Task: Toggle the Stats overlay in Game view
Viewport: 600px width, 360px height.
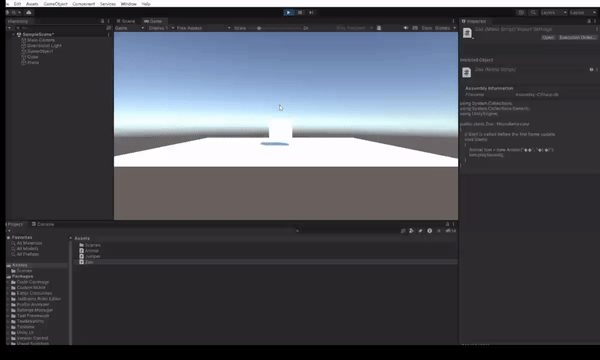Action: (x=427, y=28)
